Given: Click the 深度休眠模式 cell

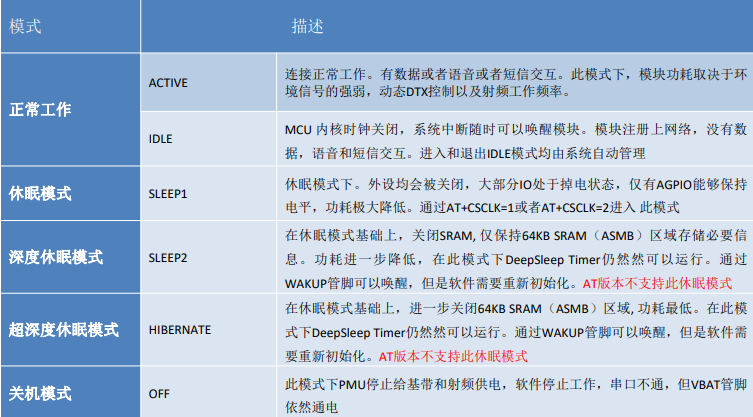Looking at the screenshot, I should click(70, 258).
